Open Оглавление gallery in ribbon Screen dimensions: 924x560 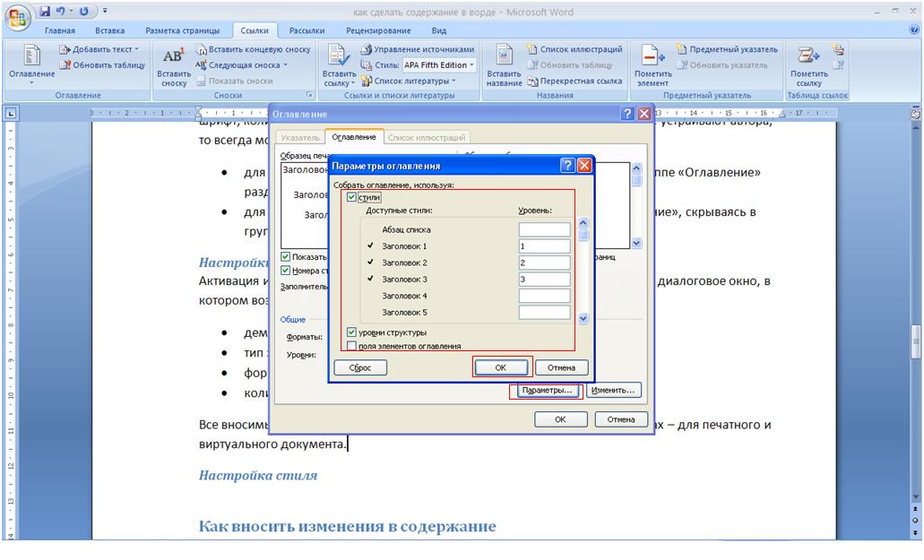click(32, 64)
